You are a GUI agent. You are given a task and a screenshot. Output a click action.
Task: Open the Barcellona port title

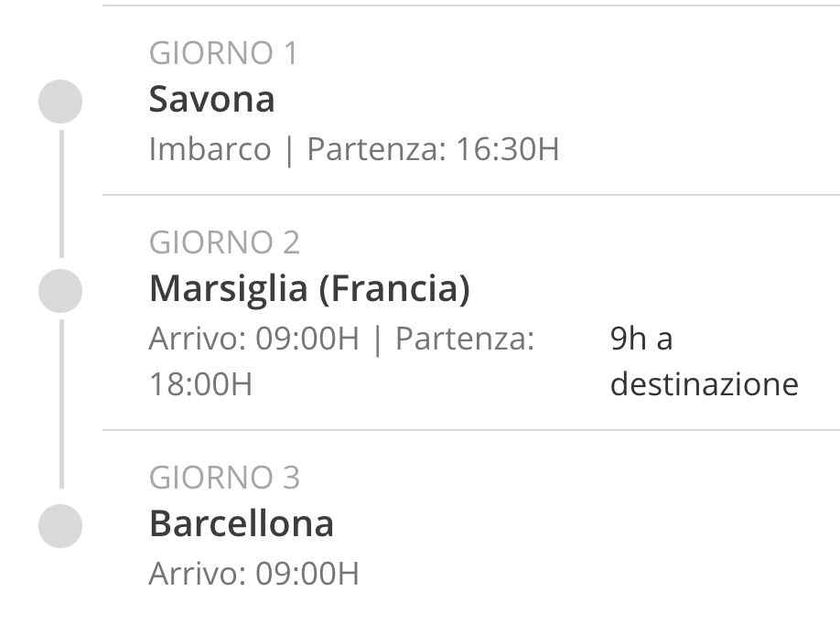[x=241, y=523]
